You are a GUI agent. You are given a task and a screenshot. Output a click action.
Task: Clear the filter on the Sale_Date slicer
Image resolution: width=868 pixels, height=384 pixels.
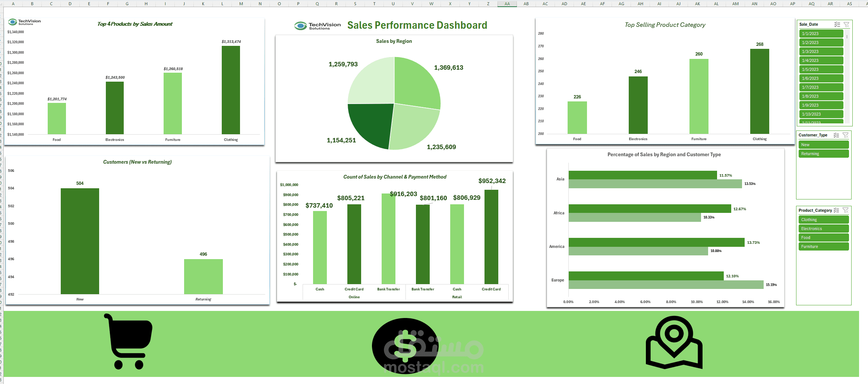pyautogui.click(x=846, y=24)
